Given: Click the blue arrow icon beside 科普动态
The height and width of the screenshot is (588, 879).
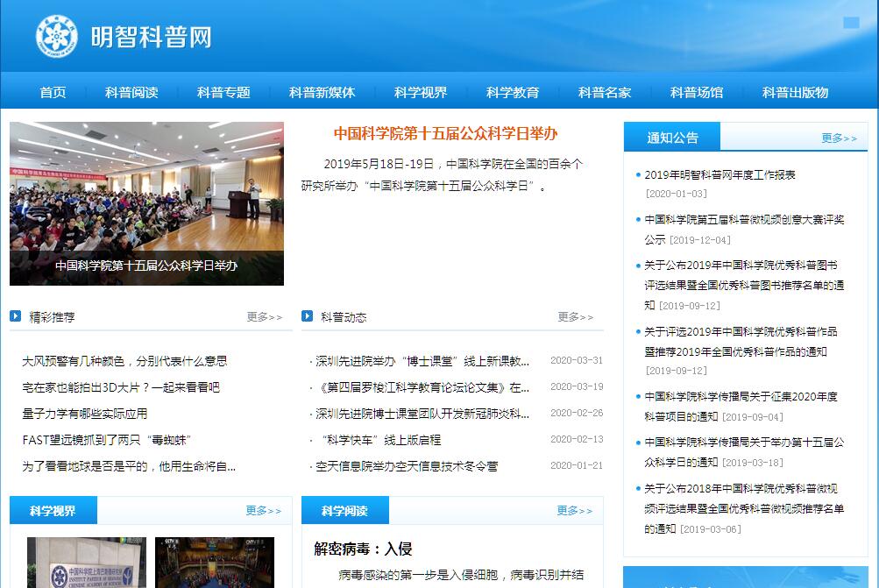Looking at the screenshot, I should 308,316.
